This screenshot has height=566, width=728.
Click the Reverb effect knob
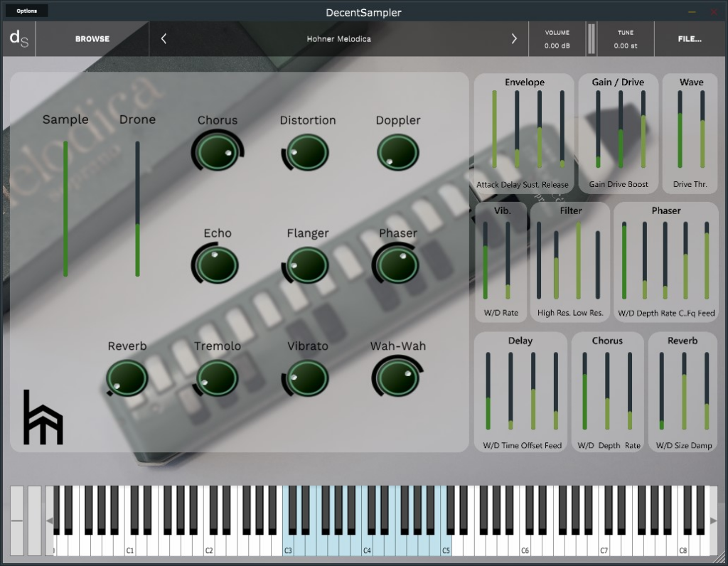point(127,378)
